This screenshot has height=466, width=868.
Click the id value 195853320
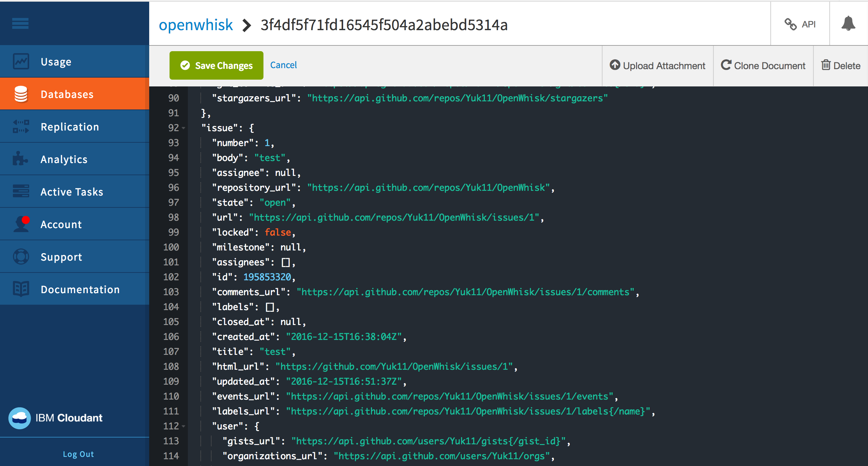[x=267, y=277]
